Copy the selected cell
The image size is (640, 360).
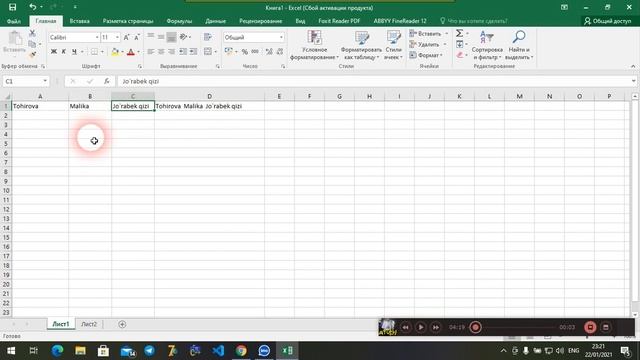point(32,44)
